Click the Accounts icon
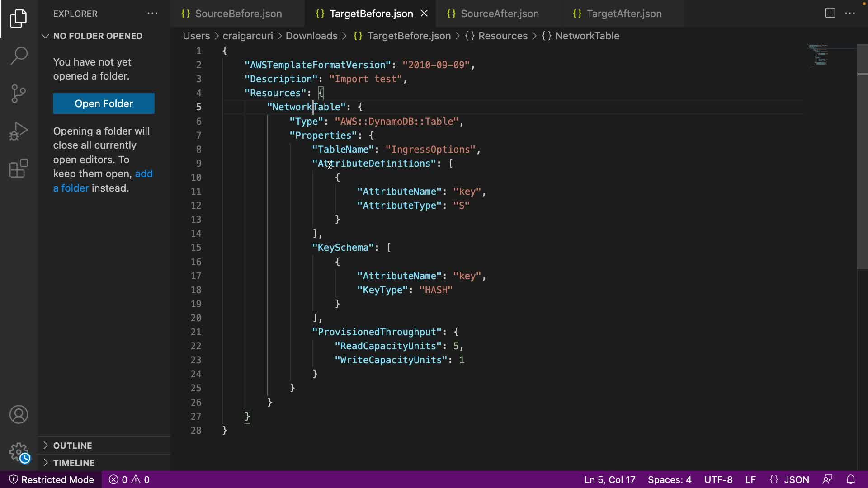 click(19, 414)
